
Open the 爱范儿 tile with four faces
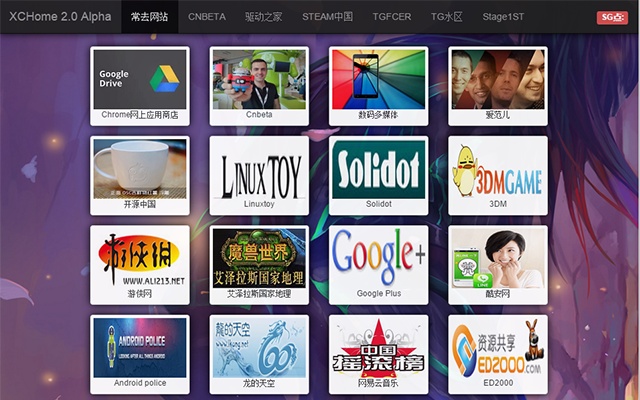tap(498, 79)
